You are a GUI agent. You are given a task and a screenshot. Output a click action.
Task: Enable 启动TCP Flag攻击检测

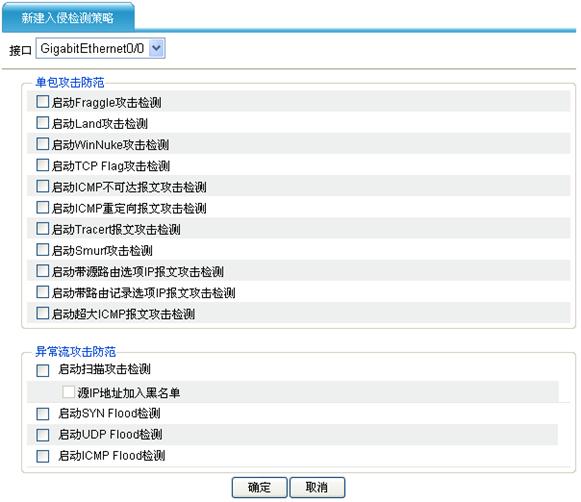43,165
